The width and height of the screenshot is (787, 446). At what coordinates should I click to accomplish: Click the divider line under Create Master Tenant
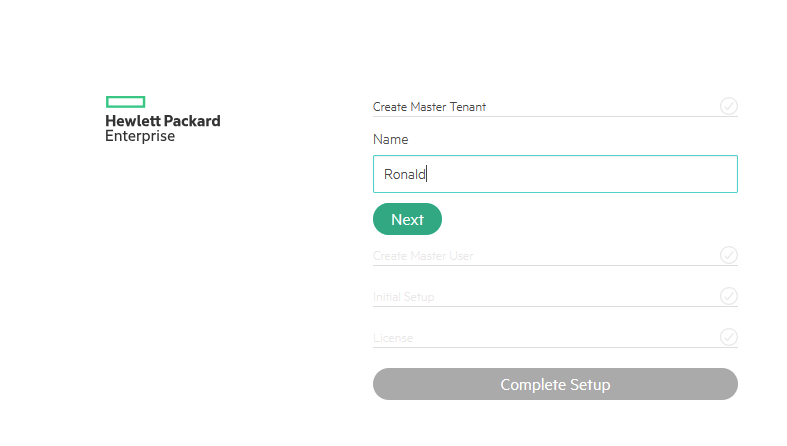[555, 117]
